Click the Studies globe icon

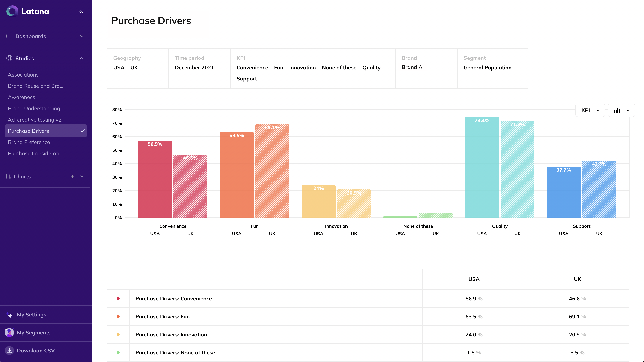pyautogui.click(x=9, y=58)
